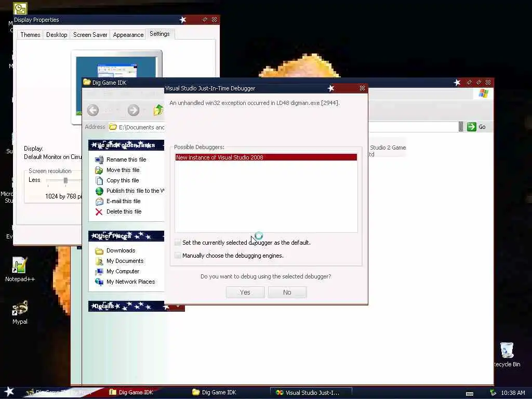Click the My Computer icon

99,272
